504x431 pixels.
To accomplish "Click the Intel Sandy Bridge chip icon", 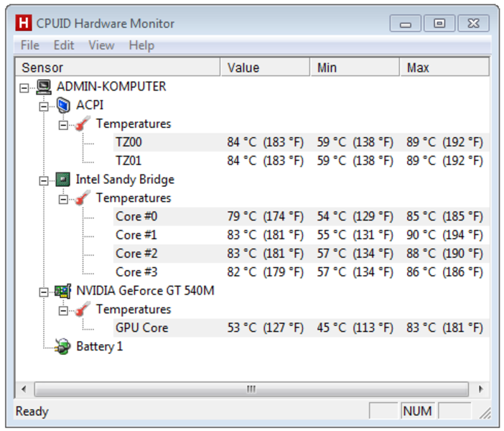I will click(63, 180).
